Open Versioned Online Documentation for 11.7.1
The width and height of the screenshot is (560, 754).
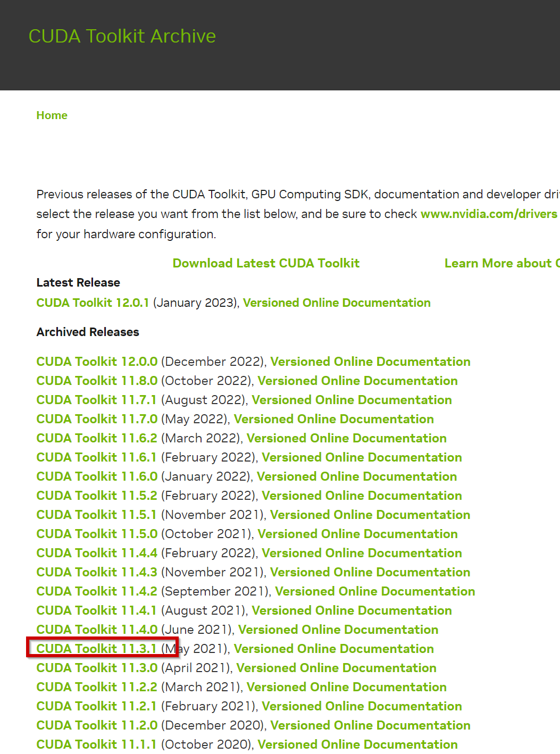tap(352, 400)
